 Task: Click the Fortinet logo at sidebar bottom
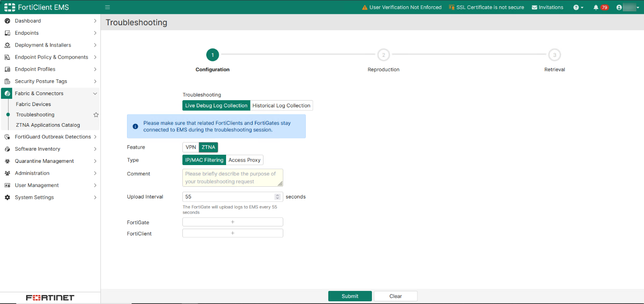tap(50, 298)
